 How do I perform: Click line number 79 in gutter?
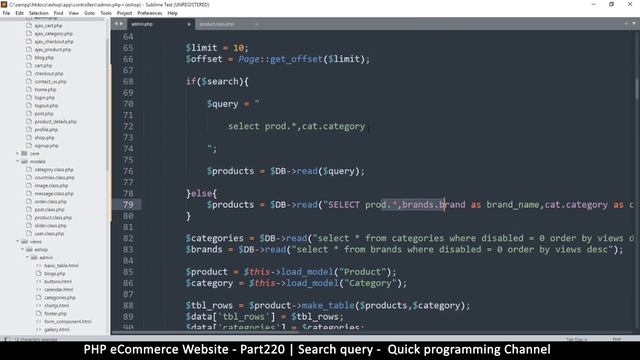[128, 204]
